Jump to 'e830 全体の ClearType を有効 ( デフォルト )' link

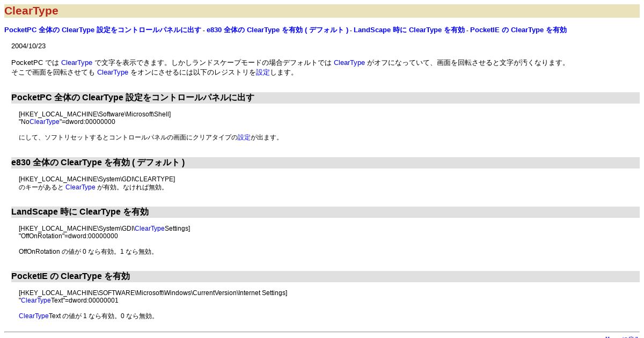277,30
